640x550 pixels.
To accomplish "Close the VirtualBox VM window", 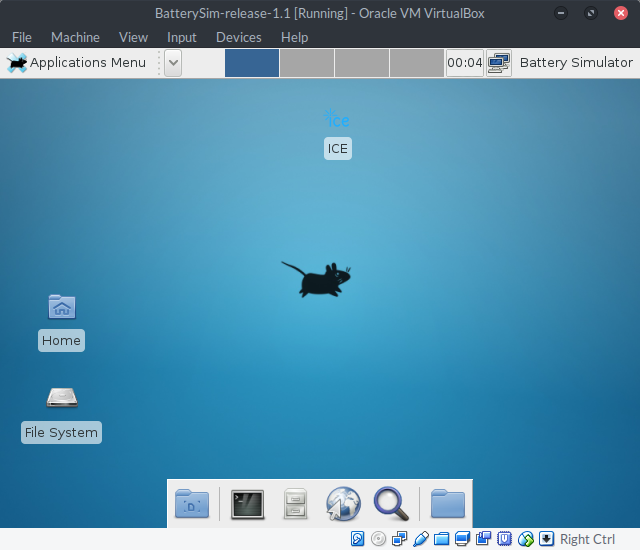I will point(621,13).
